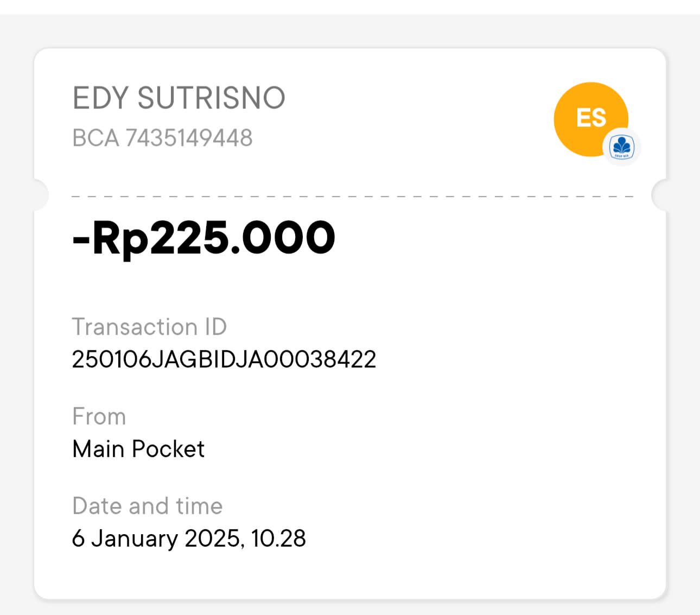
Task: Open the Main Pocket source
Action: coord(138,449)
